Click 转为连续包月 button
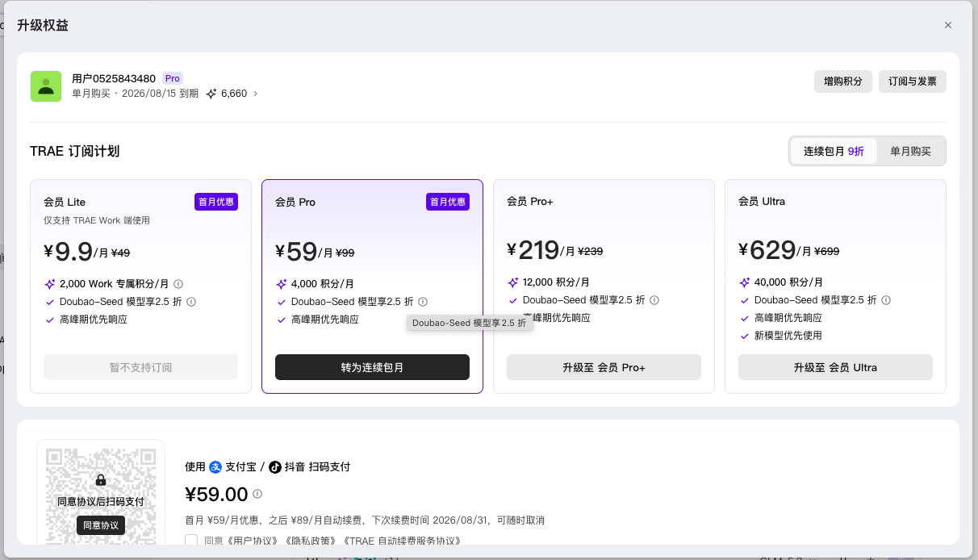 [x=372, y=367]
